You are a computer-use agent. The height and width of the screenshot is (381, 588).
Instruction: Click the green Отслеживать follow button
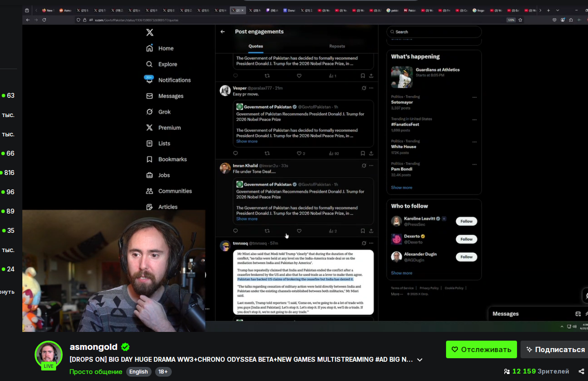pos(482,349)
